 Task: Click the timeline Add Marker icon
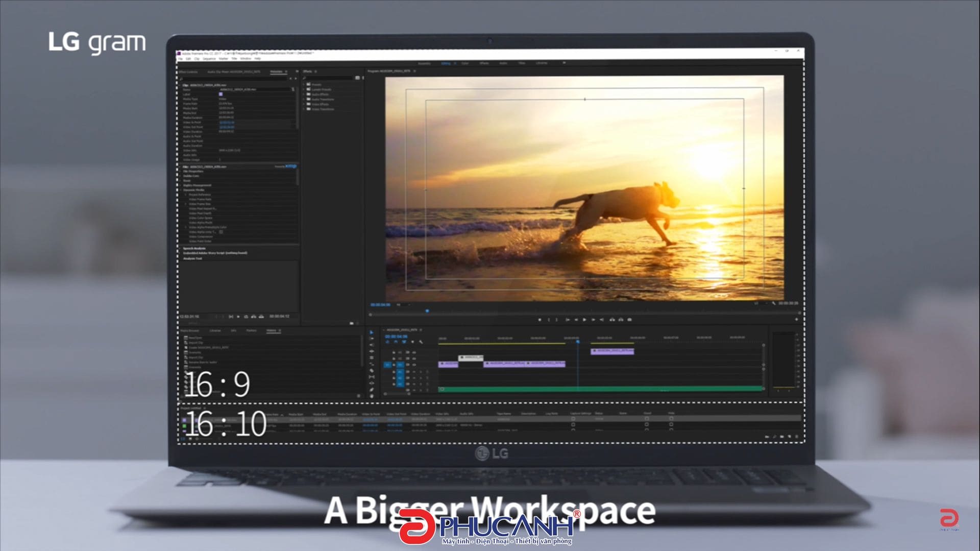coord(412,342)
